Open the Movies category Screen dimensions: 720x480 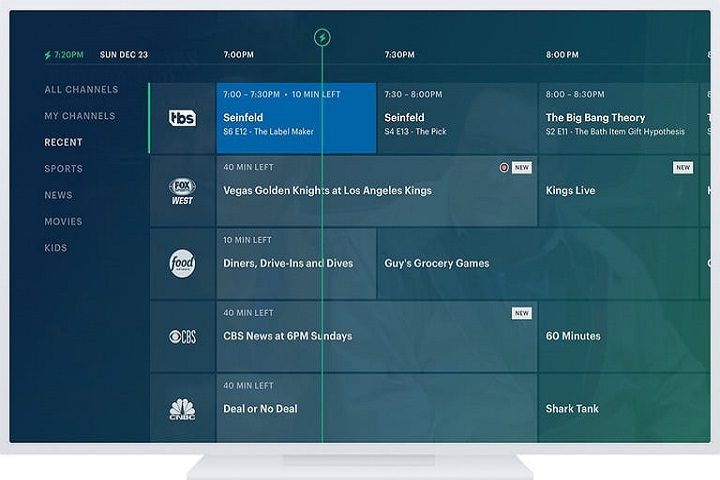click(x=63, y=221)
